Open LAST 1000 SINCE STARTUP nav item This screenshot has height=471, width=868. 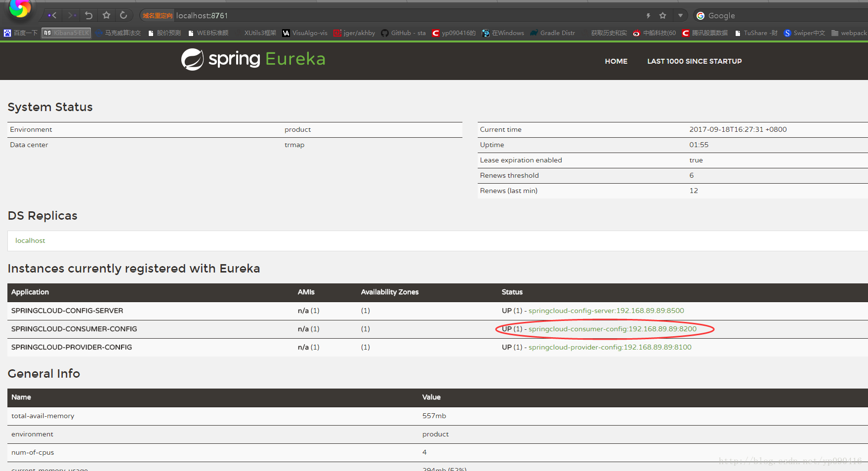pos(694,61)
